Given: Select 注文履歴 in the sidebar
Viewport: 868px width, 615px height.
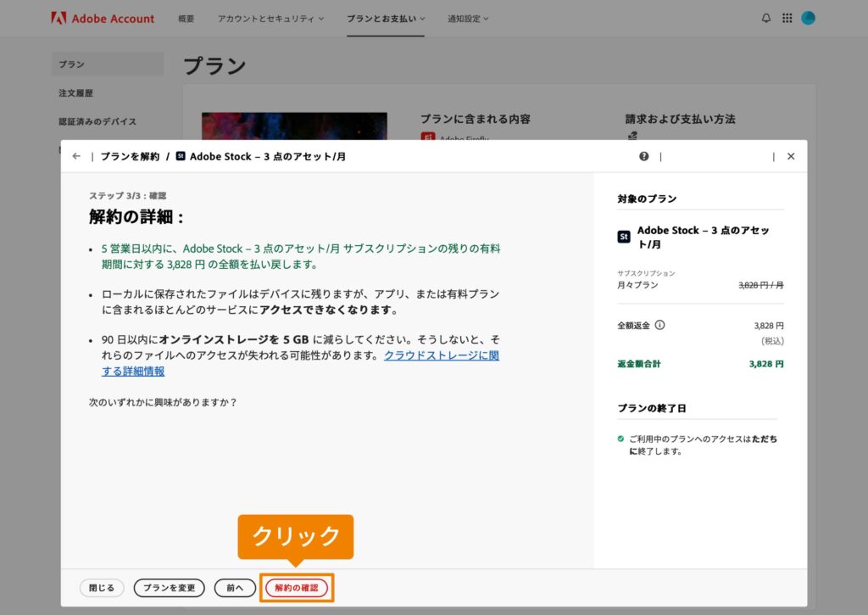Looking at the screenshot, I should (75, 93).
